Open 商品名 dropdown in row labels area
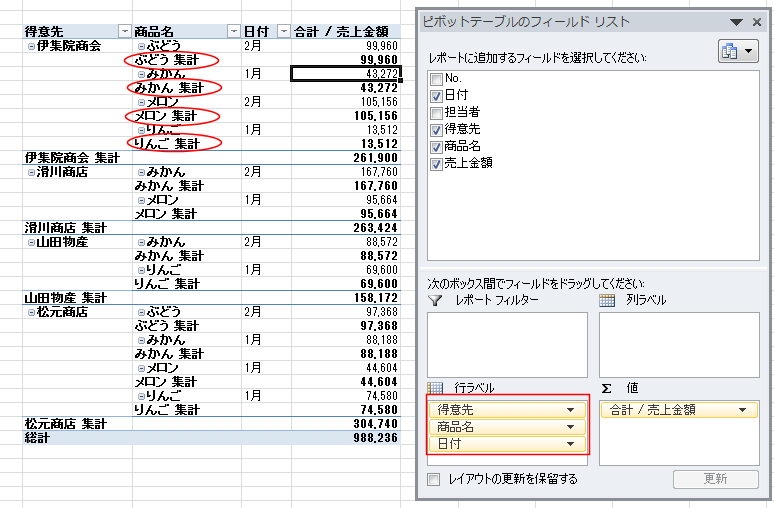The height and width of the screenshot is (508, 774). click(570, 427)
